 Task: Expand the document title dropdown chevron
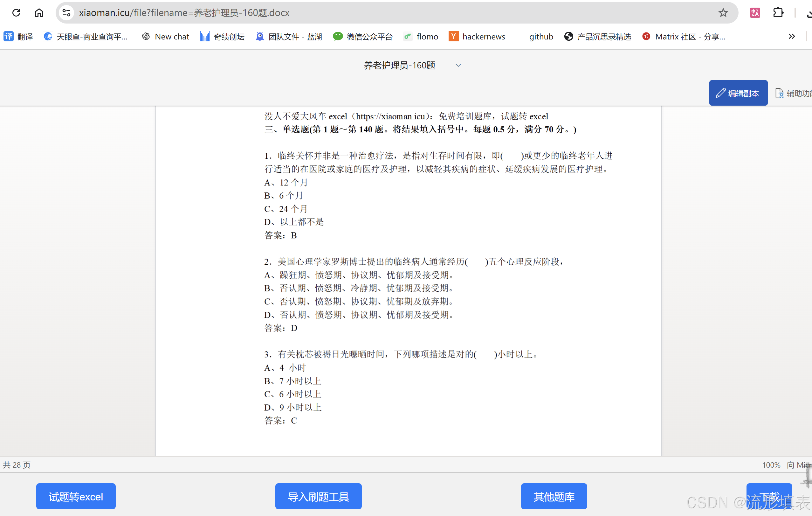(x=458, y=66)
